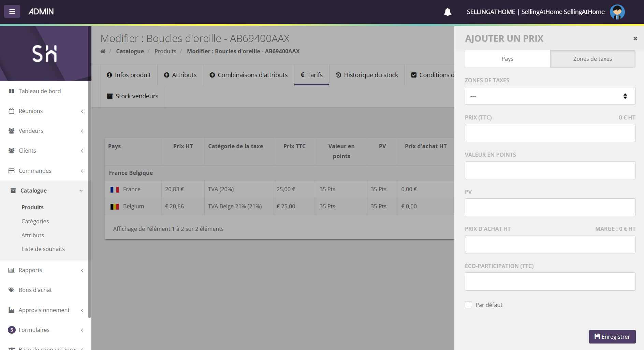Click the Tableau de bord grid icon
The height and width of the screenshot is (350, 644).
point(11,91)
